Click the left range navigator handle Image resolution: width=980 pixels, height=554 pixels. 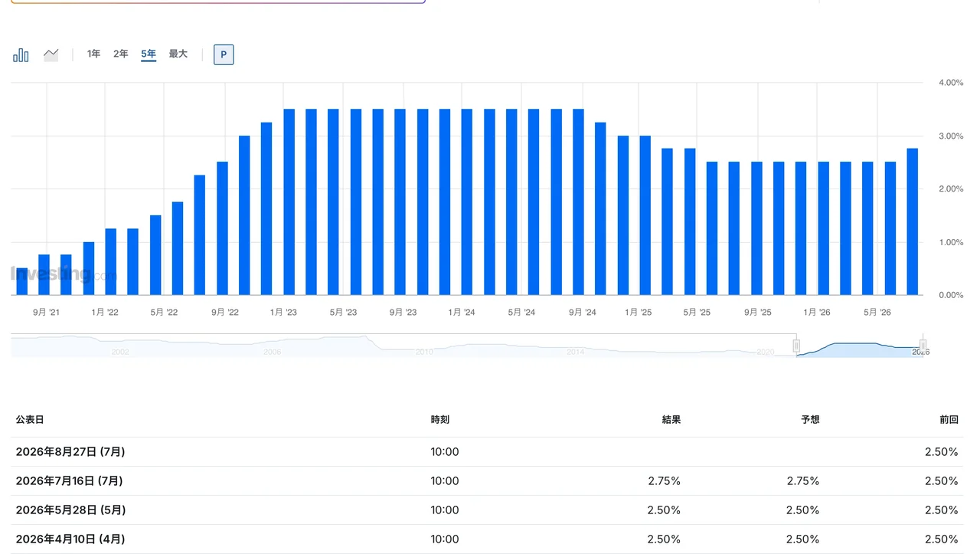coord(796,346)
